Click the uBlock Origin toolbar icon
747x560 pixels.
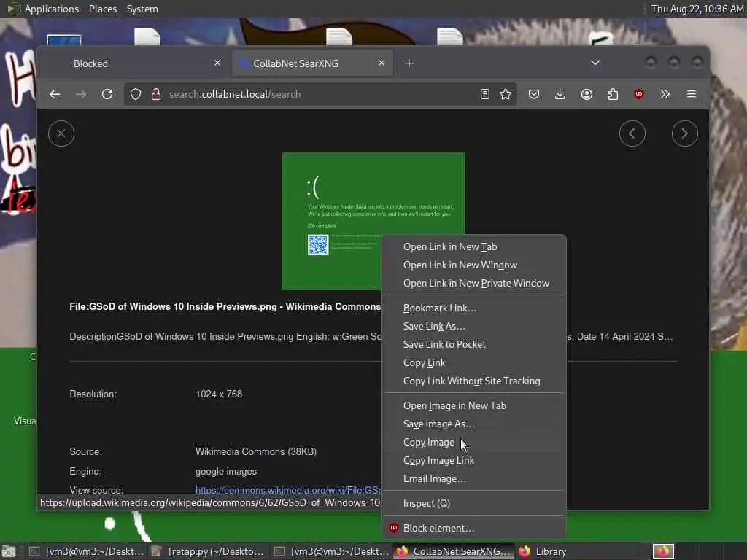639,94
